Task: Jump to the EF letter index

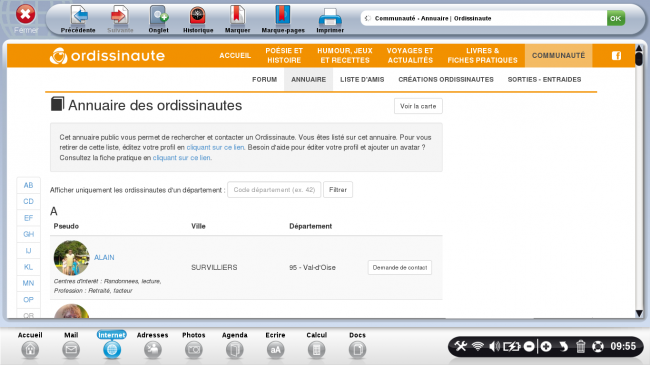Action: point(28,218)
